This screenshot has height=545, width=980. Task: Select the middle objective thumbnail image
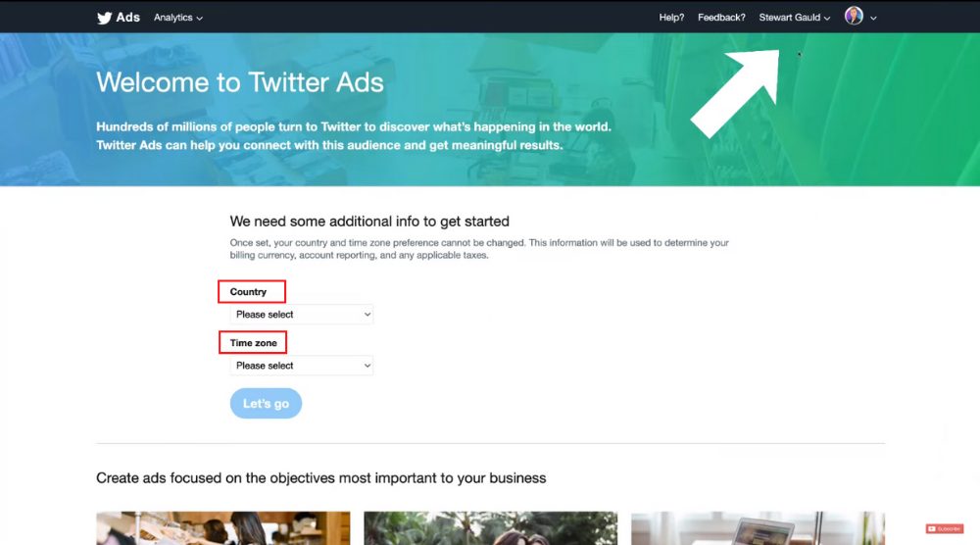(x=491, y=528)
